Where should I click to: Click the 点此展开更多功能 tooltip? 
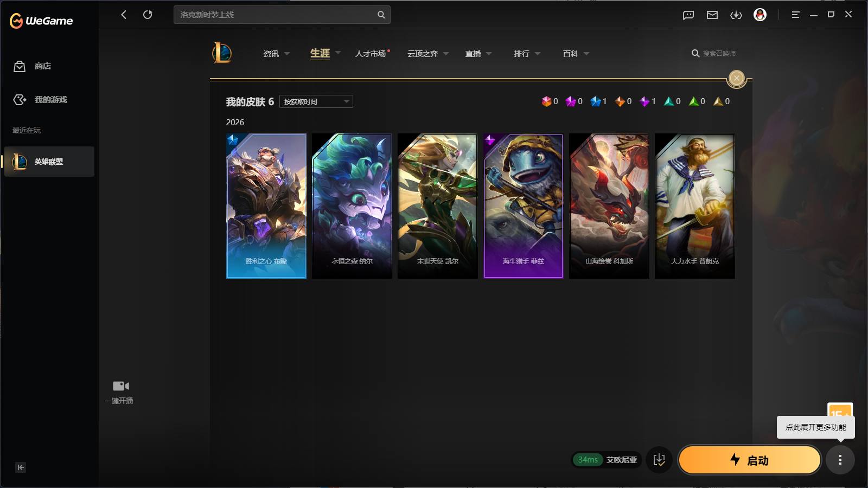816,427
